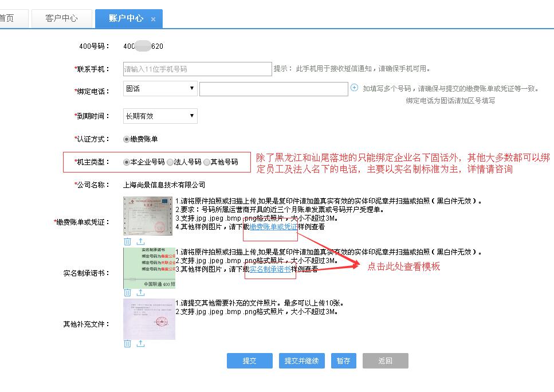Upload a new 实名制承诺书 image
Image resolution: width=554 pixels, height=392 pixels.
[x=140, y=293]
